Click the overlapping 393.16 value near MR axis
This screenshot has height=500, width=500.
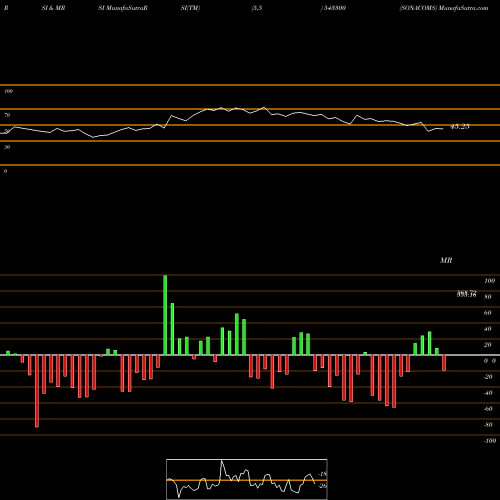pyautogui.click(x=467, y=294)
